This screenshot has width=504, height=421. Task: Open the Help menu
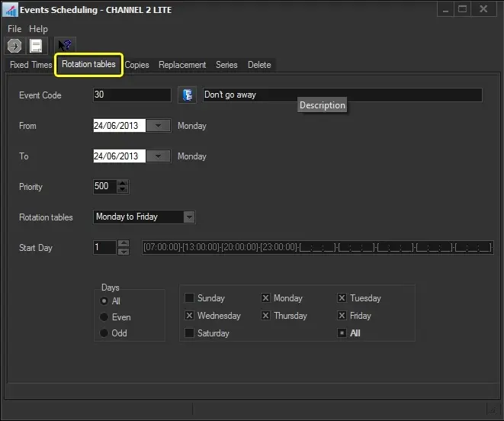point(38,29)
